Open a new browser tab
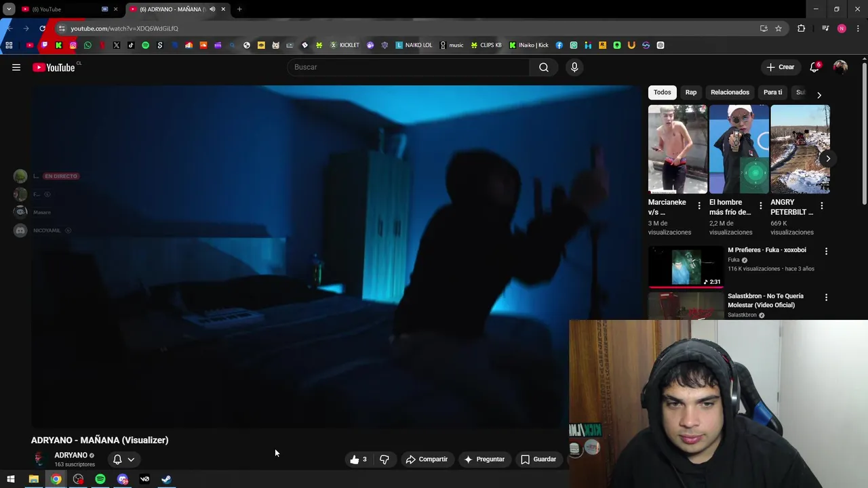Image resolution: width=868 pixels, height=488 pixels. click(239, 9)
